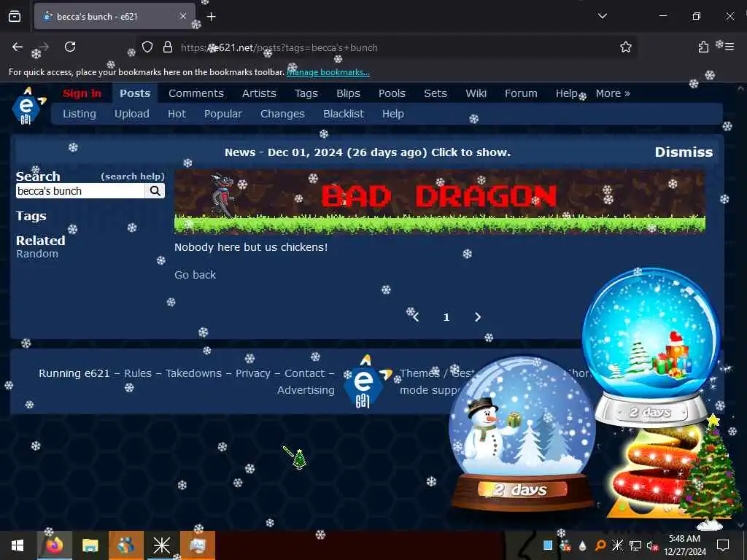Open the Blacklist page
Viewport: 747px width, 560px height.
[x=344, y=114]
